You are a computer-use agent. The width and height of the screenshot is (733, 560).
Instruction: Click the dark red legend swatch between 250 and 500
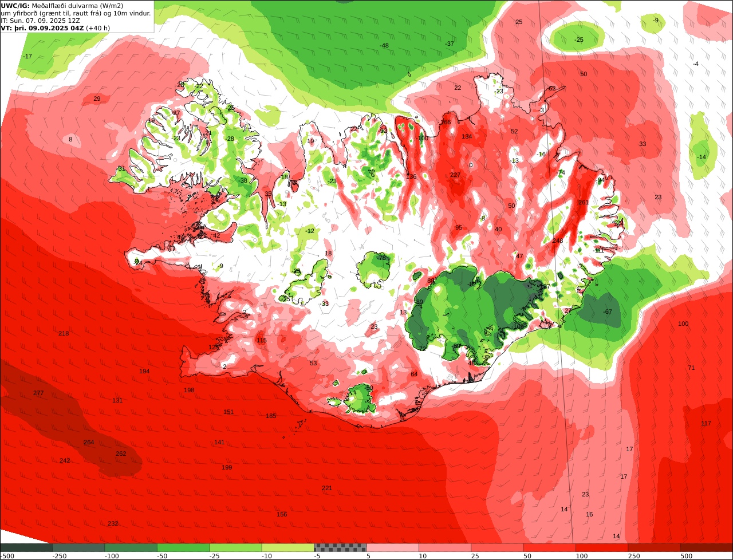654,547
